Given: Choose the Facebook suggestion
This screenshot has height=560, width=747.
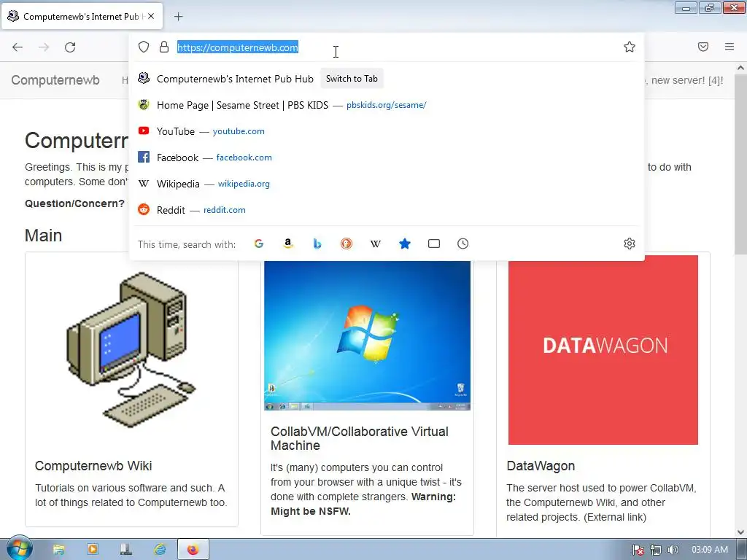Looking at the screenshot, I should (x=387, y=157).
